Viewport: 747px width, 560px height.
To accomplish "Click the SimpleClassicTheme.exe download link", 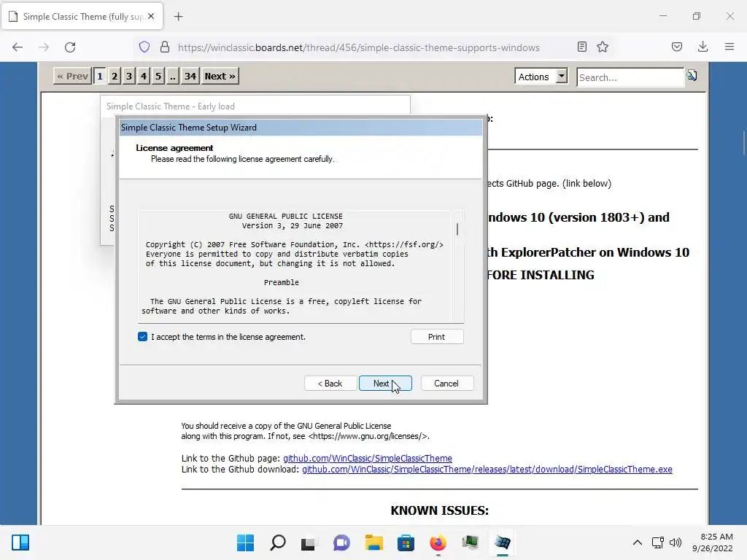I will pyautogui.click(x=487, y=470).
